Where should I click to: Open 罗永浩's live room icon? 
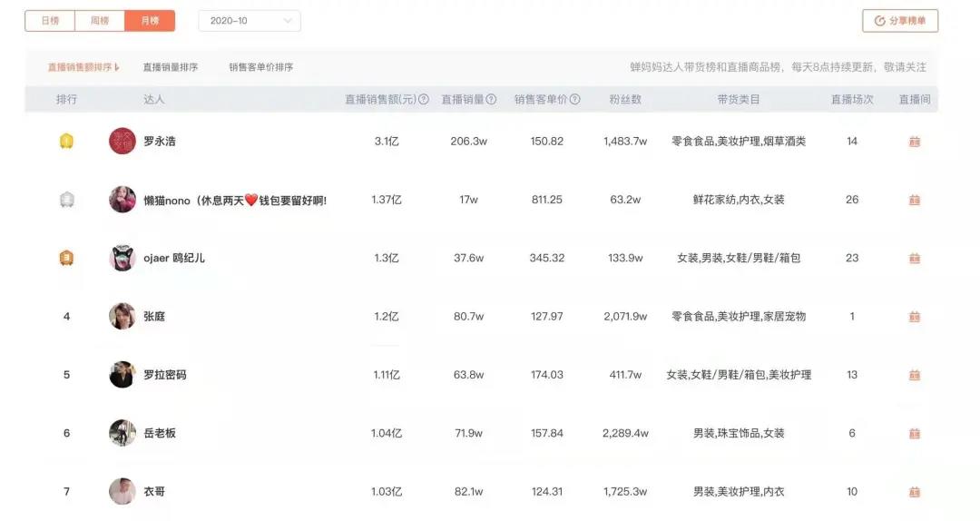tap(915, 142)
